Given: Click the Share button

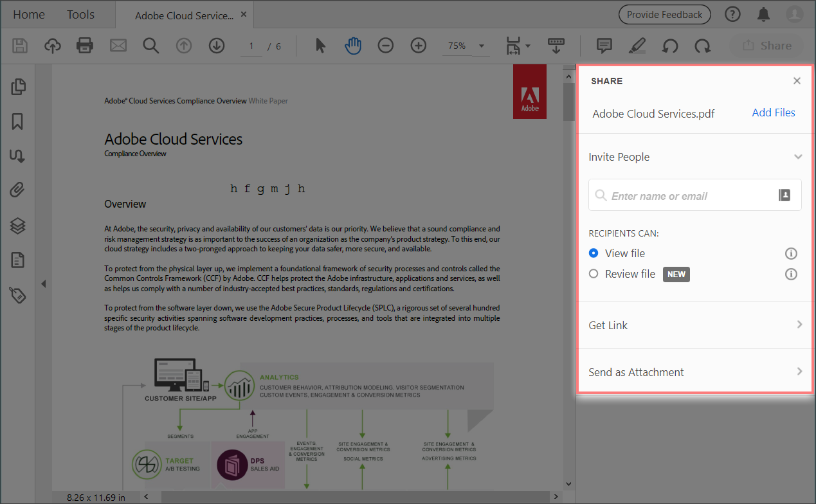Looking at the screenshot, I should pos(766,46).
